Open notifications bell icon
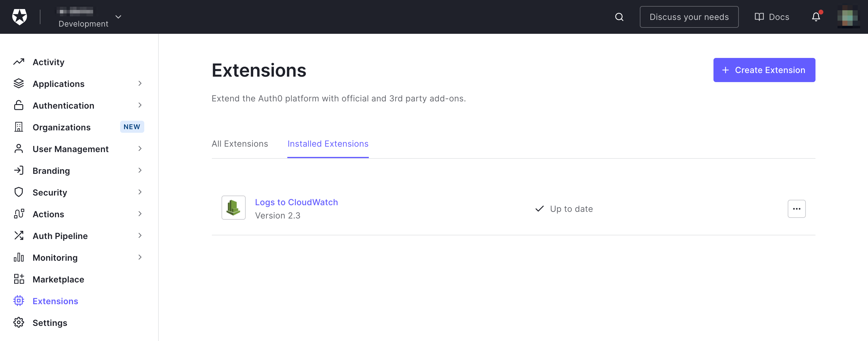 816,17
